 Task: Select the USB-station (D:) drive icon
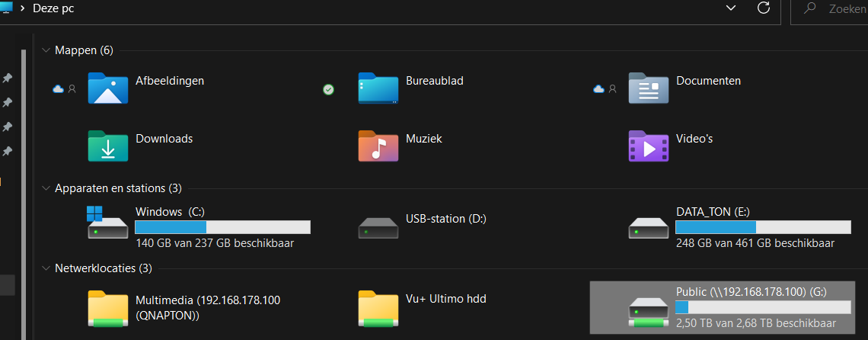tap(378, 228)
